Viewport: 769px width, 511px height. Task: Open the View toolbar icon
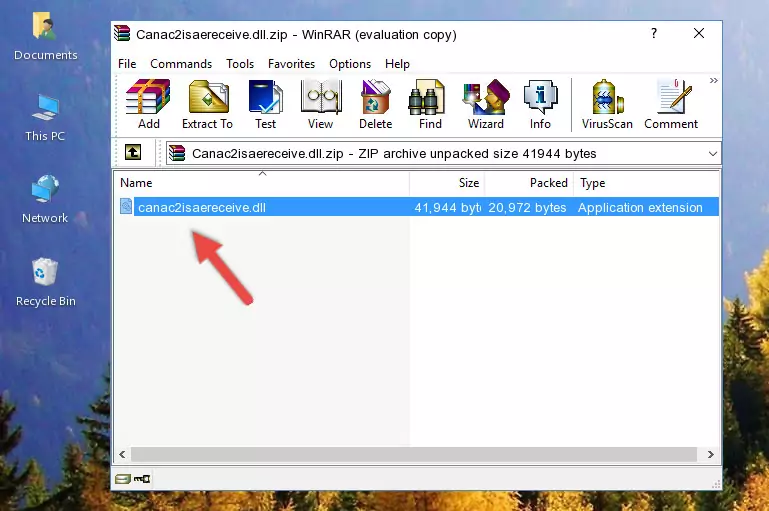pyautogui.click(x=321, y=104)
